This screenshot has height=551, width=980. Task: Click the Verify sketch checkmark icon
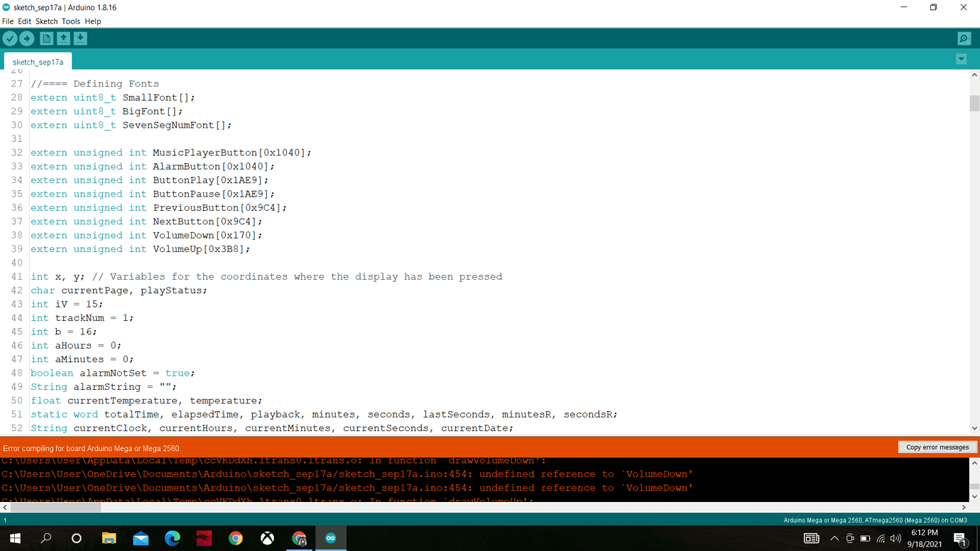point(10,38)
